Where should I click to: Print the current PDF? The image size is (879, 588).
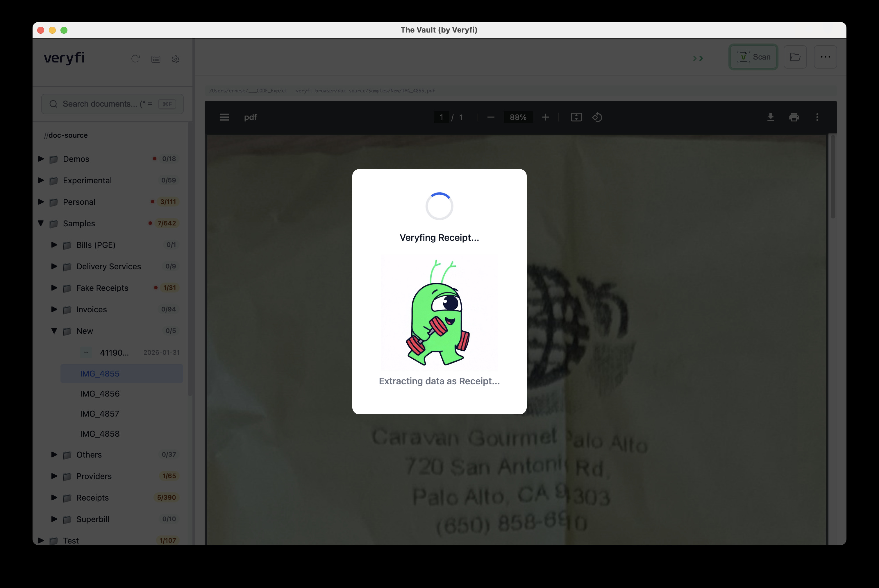[794, 117]
